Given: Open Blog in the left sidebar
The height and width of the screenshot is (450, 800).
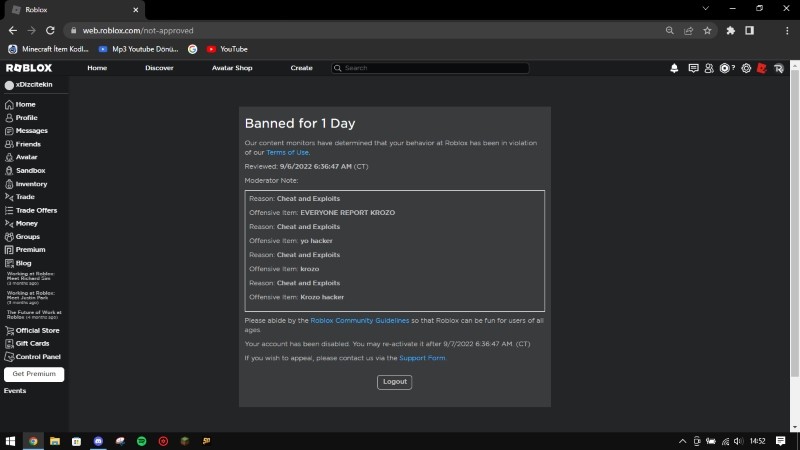Looking at the screenshot, I should coord(18,263).
